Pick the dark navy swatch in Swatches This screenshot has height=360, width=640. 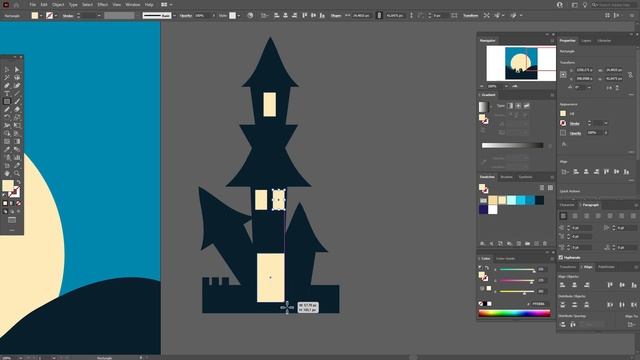tap(539, 200)
